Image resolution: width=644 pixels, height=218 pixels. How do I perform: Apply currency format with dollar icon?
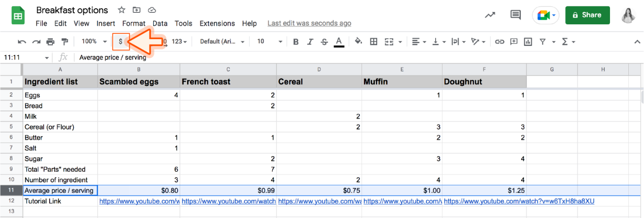[121, 41]
